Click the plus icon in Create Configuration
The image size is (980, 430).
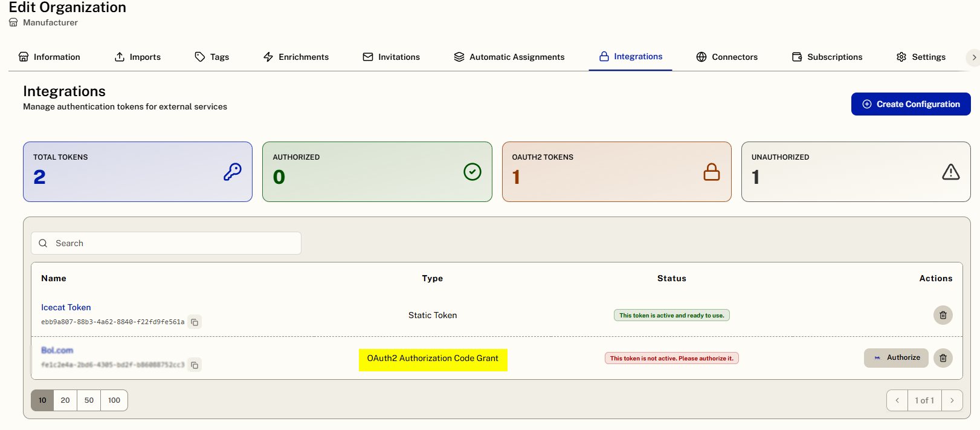point(867,104)
